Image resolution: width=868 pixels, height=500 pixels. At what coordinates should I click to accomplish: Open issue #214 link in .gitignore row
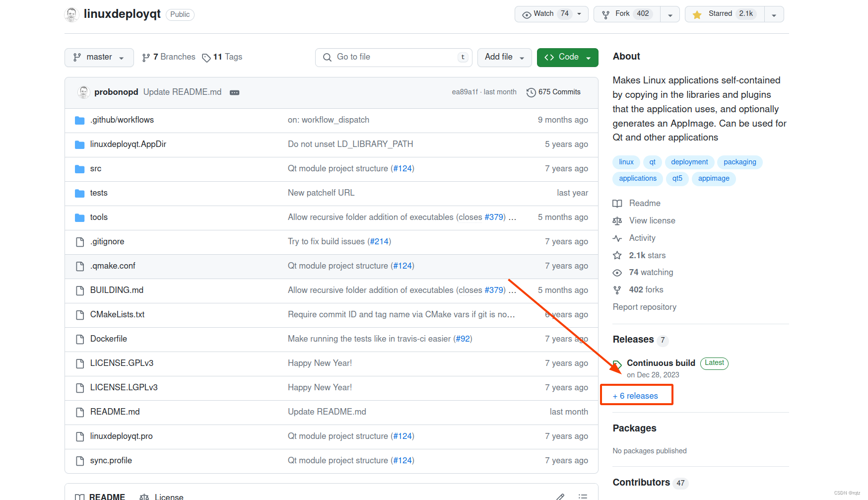point(379,241)
